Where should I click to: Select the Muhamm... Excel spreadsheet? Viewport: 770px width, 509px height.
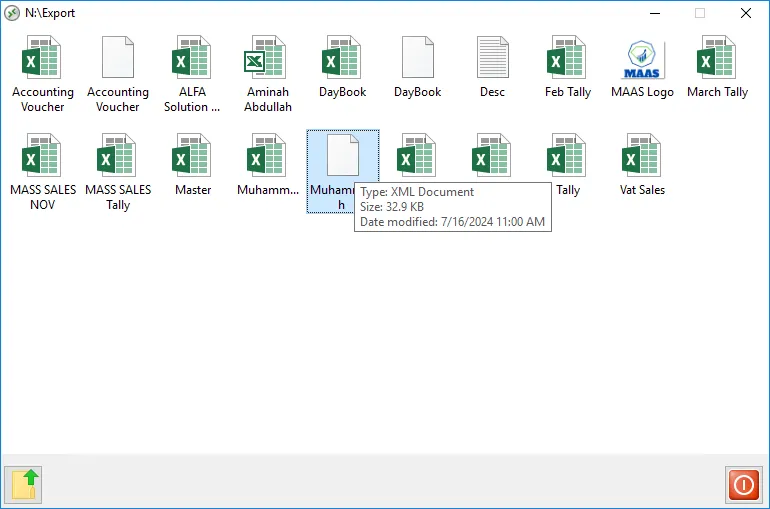(x=267, y=156)
